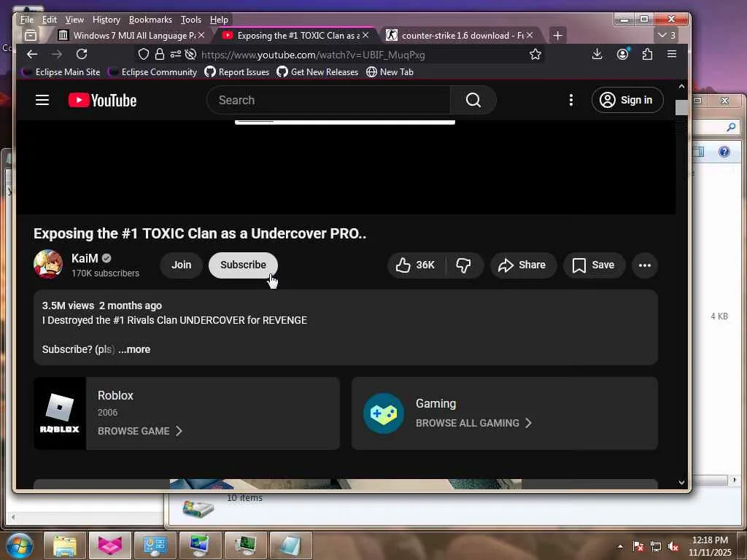The image size is (747, 560).
Task: Click the page scrollbar down arrow
Action: tap(681, 483)
